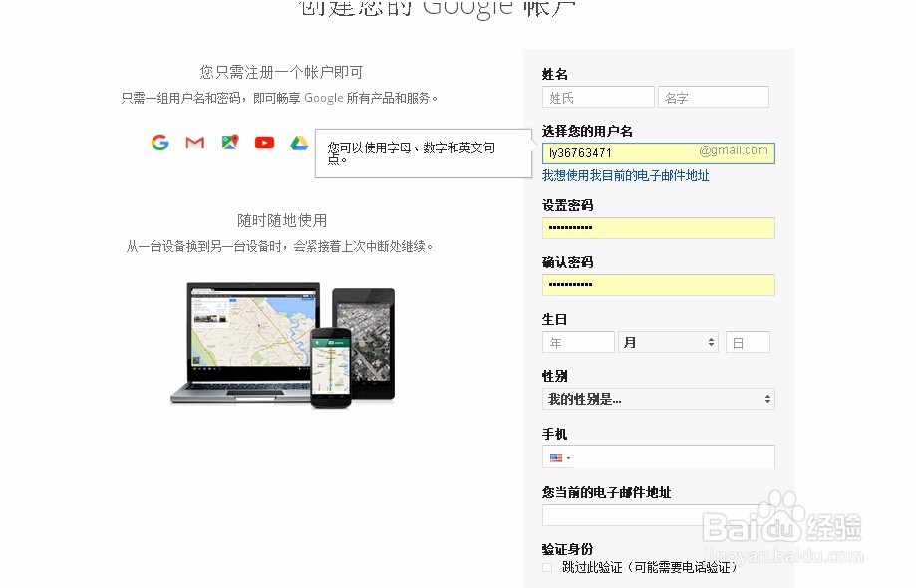This screenshot has height=588, width=916.
Task: Click the username field containing ly36763471
Action: (x=659, y=153)
